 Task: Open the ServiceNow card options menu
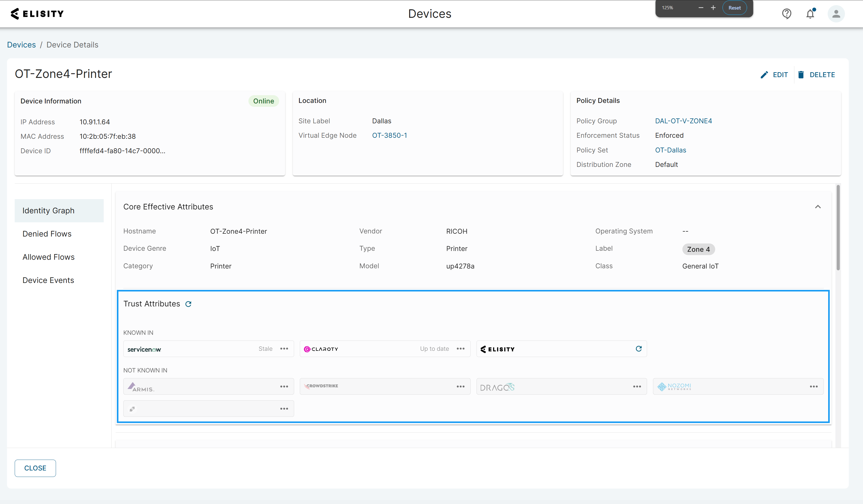click(x=284, y=348)
